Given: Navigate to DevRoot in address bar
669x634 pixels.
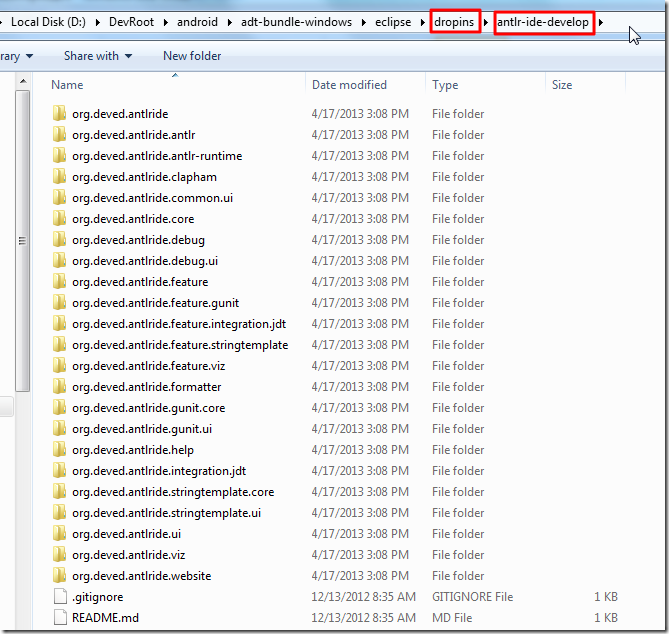Looking at the screenshot, I should pyautogui.click(x=131, y=22).
